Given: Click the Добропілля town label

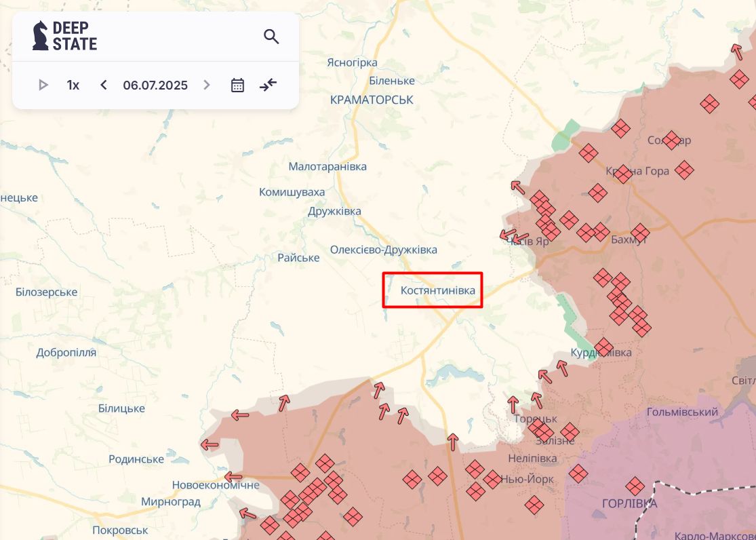Looking at the screenshot, I should tap(66, 353).
